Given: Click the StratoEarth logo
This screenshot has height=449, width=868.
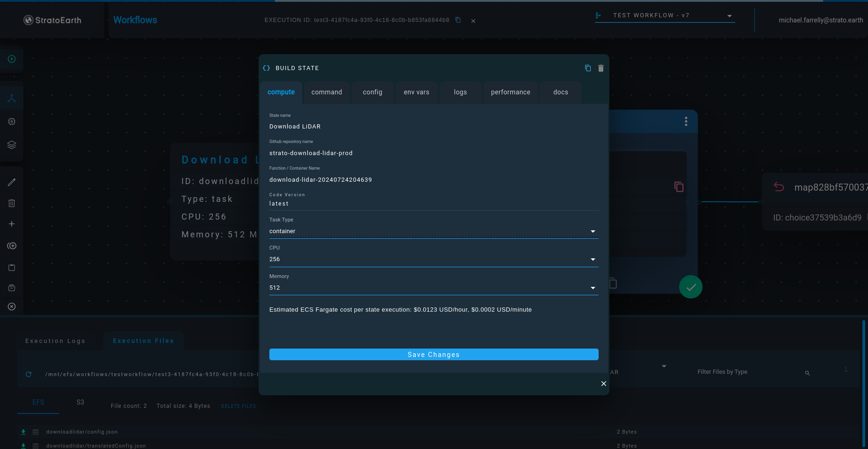Looking at the screenshot, I should 52,20.
